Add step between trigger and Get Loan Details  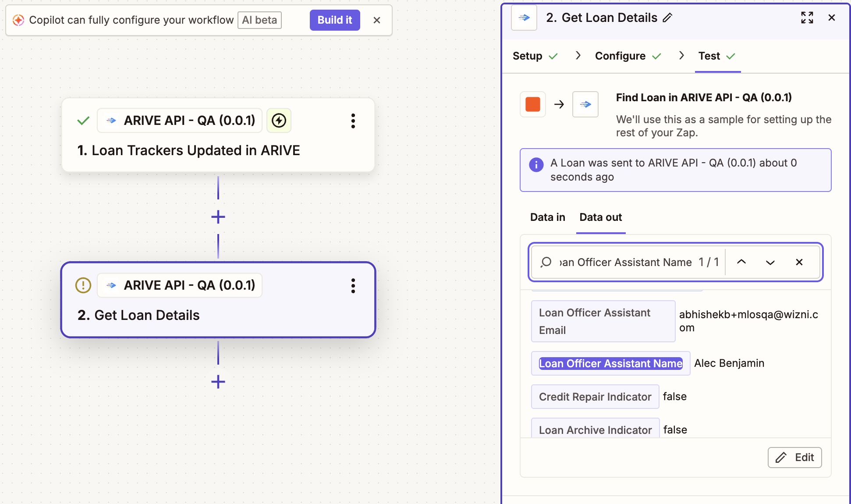(x=218, y=217)
